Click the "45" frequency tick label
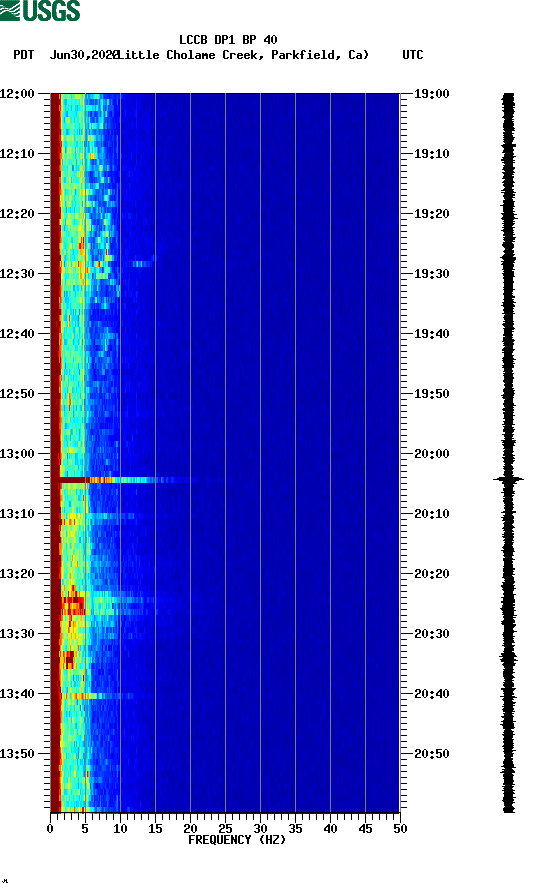The height and width of the screenshot is (892, 552). coord(365,829)
